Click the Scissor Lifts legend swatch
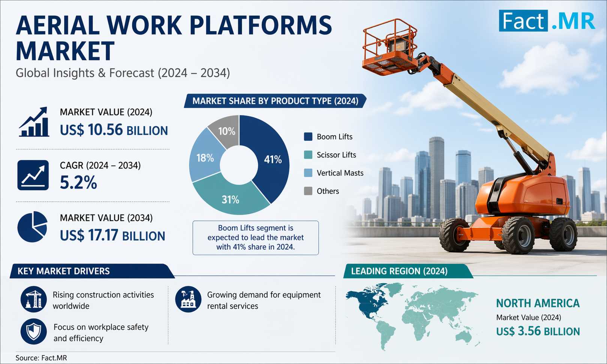Image resolution: width=607 pixels, height=364 pixels. point(308,155)
